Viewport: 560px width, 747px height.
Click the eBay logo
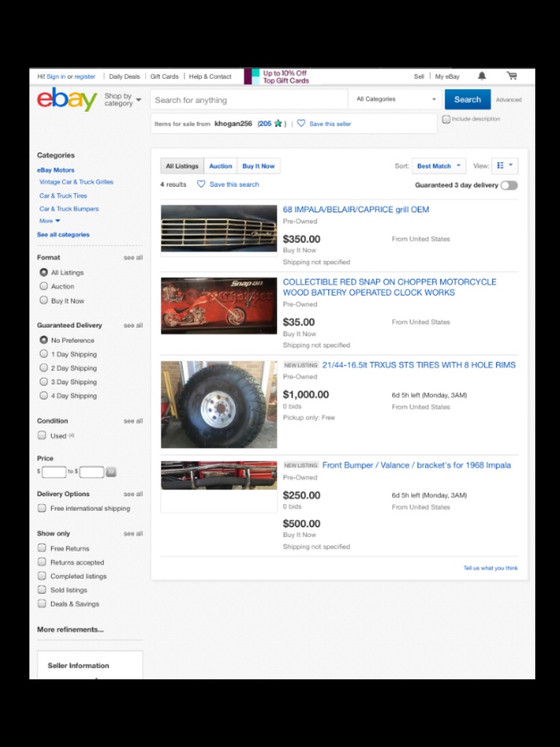point(67,99)
